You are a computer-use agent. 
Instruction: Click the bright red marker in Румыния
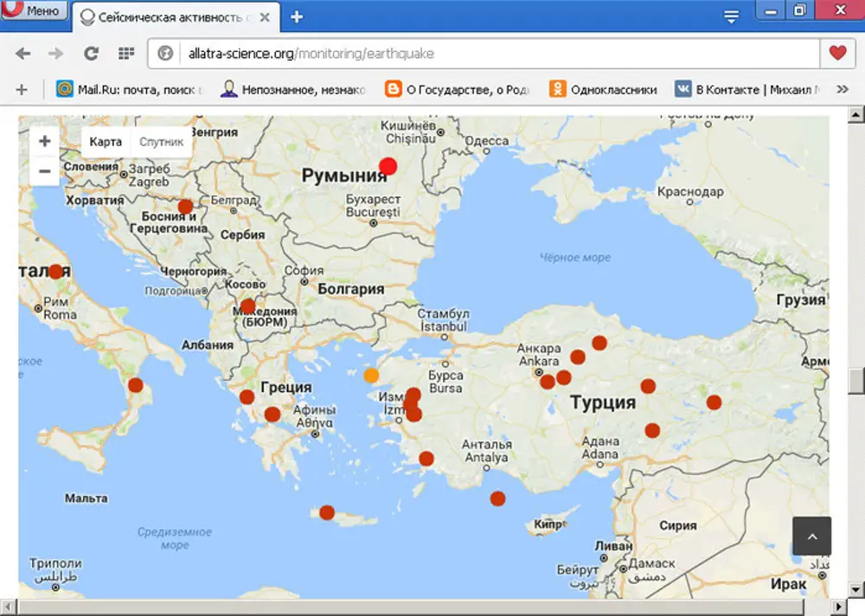(x=388, y=166)
